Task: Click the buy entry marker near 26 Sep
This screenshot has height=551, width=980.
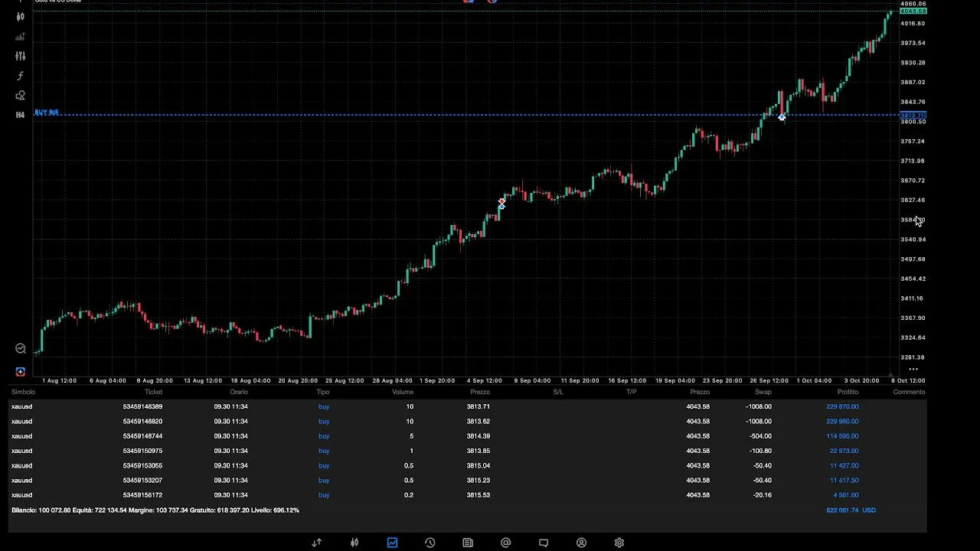Action: click(x=782, y=117)
